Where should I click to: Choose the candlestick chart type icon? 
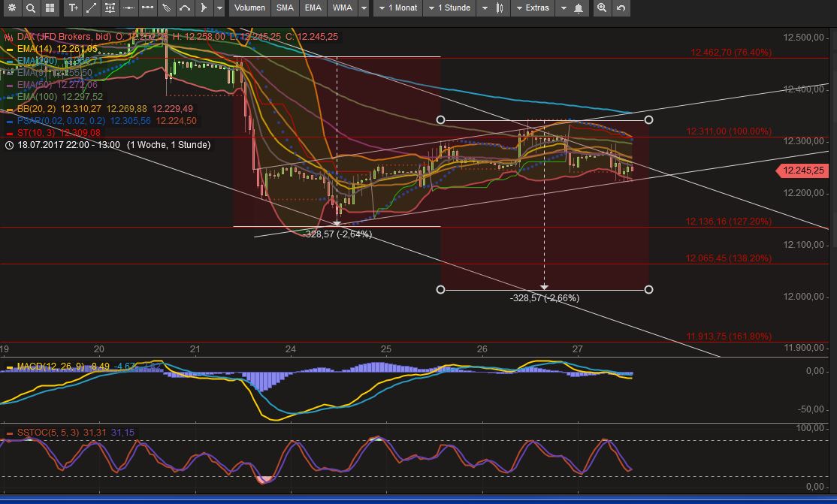tap(500, 8)
